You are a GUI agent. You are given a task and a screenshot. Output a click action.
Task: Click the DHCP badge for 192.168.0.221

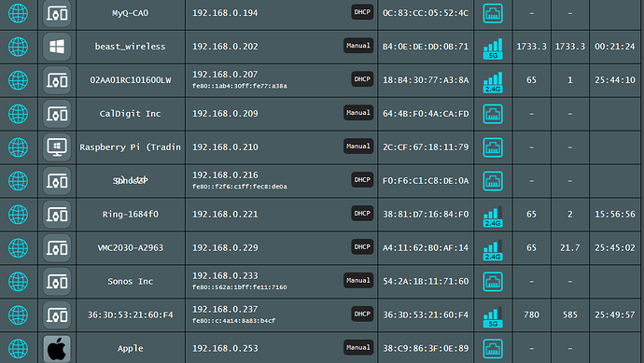362,214
